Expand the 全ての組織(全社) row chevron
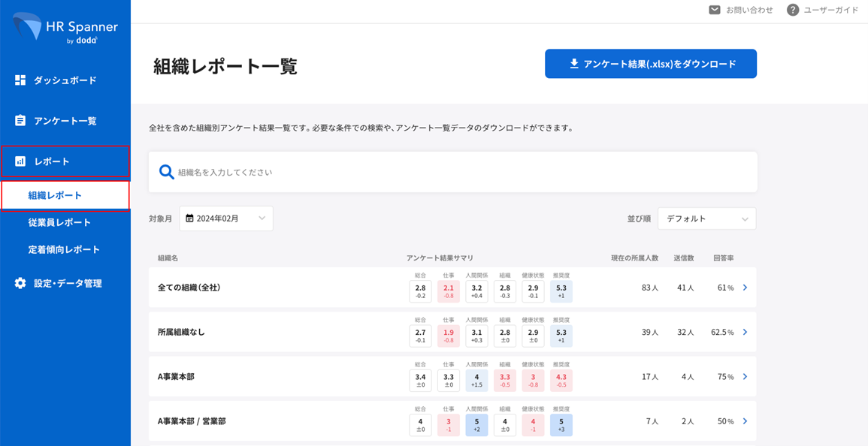 (x=745, y=288)
